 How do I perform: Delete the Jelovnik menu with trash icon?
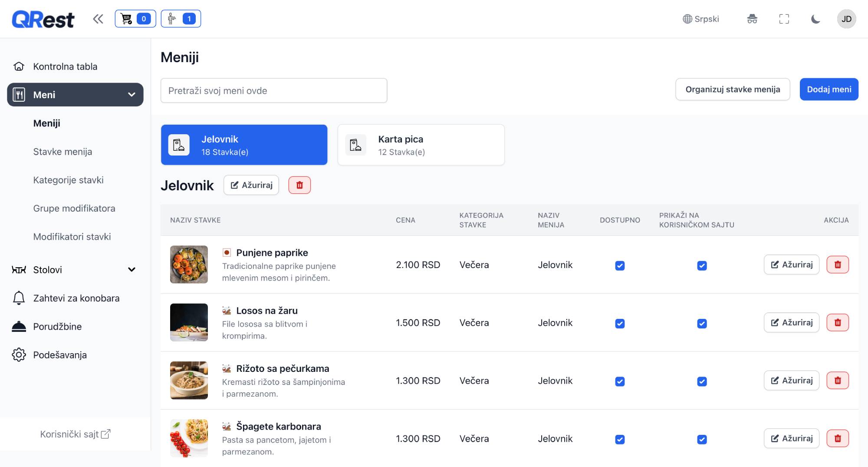click(x=299, y=185)
